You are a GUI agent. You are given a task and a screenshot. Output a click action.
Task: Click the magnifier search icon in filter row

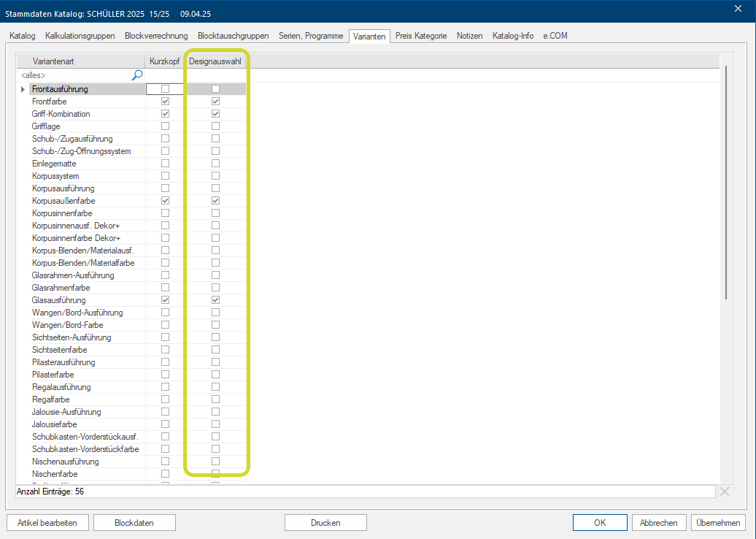[136, 74]
